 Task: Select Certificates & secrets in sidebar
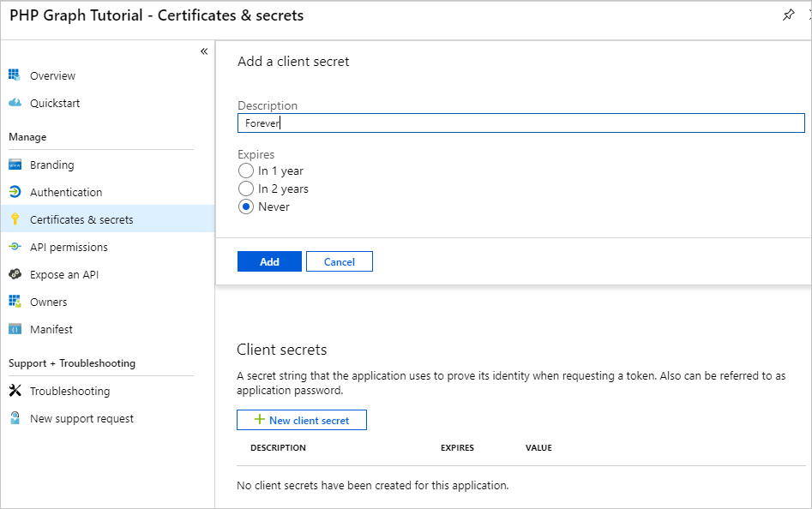(107, 219)
